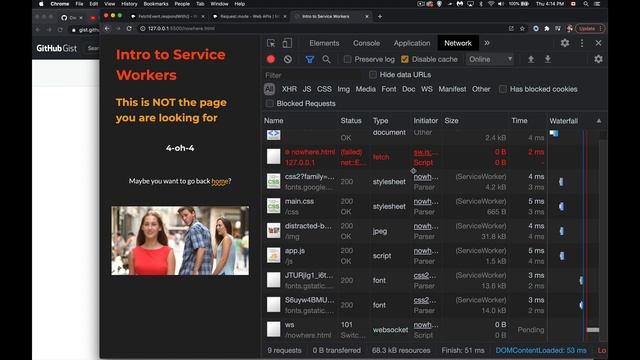Switch to the Application tab
Screen dimensions: 640x360
412,43
